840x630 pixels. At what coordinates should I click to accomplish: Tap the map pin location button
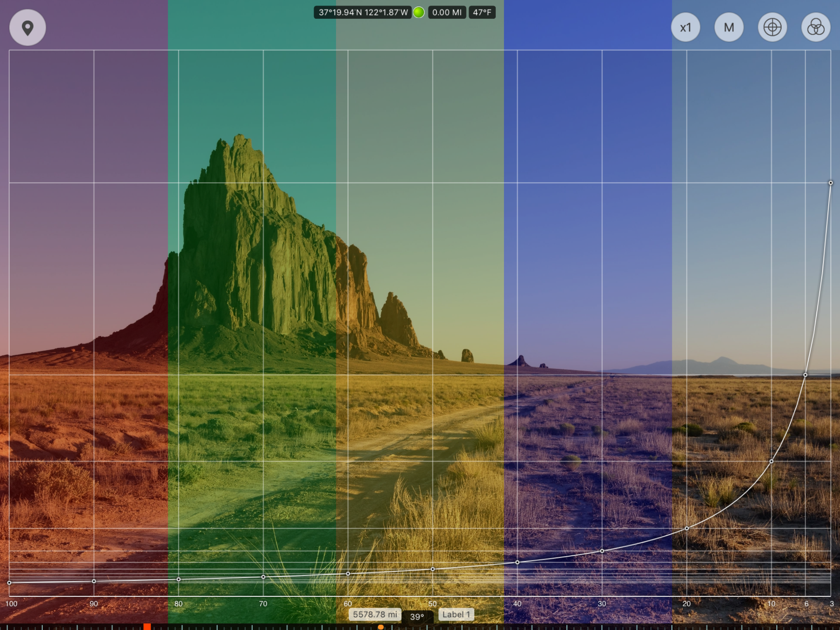click(x=27, y=28)
